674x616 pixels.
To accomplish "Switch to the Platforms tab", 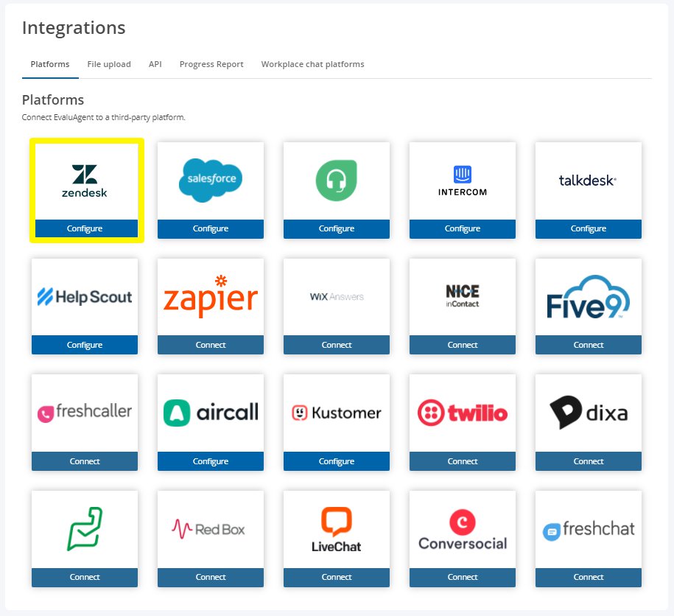I will click(x=50, y=65).
